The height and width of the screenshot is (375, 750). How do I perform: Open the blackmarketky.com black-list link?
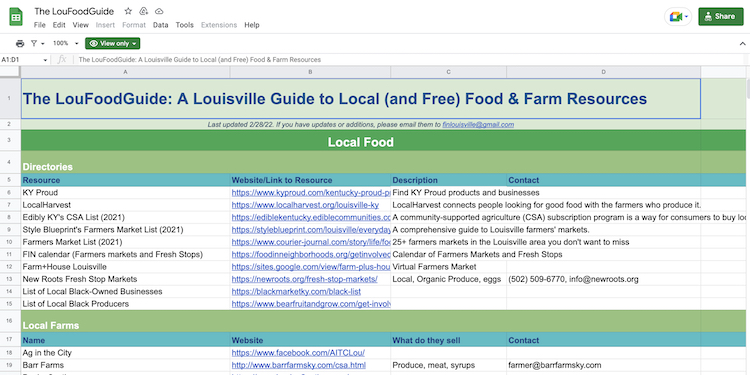pyautogui.click(x=296, y=291)
